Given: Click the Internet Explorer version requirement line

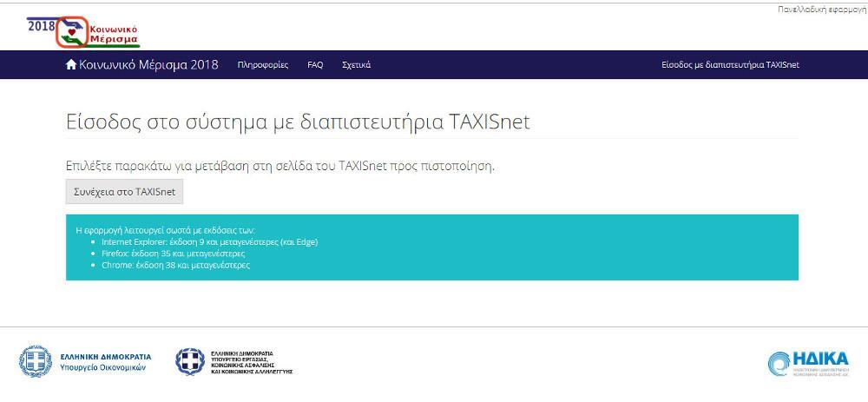Looking at the screenshot, I should pos(209,241).
